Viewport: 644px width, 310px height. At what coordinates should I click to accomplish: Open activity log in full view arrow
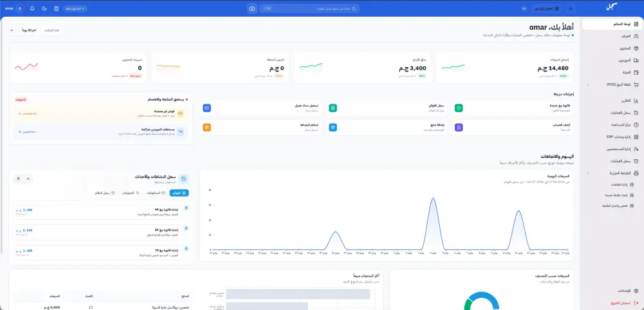click(x=17, y=179)
